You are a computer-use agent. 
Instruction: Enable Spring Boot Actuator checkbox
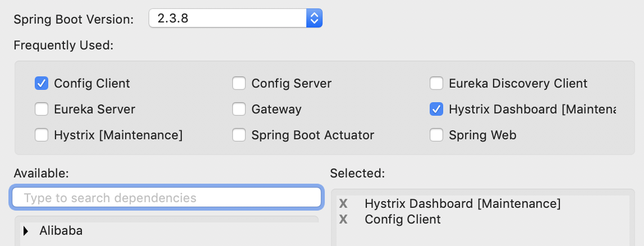pos(239,135)
